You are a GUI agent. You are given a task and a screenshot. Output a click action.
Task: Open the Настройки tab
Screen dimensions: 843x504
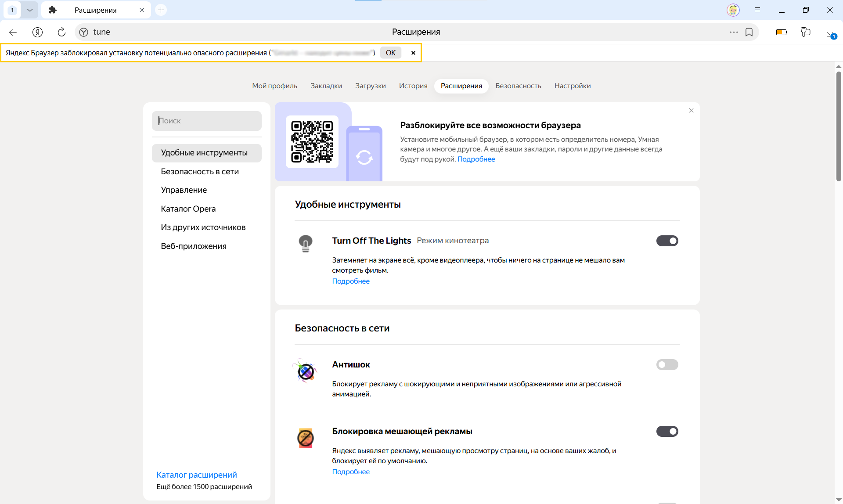pos(572,86)
